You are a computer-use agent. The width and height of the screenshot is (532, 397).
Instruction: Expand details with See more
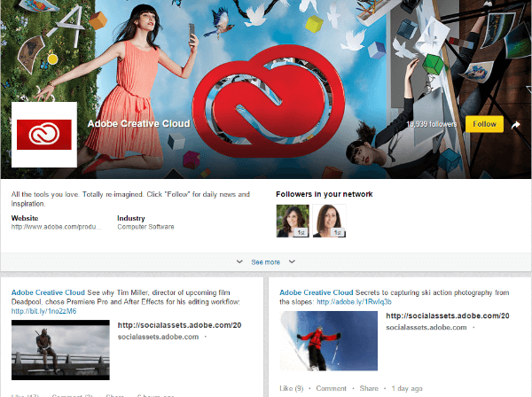[266, 262]
